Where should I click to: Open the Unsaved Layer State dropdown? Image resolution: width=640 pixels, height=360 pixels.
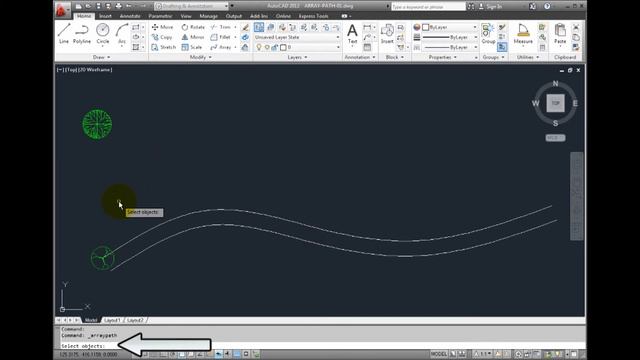pyautogui.click(x=297, y=37)
